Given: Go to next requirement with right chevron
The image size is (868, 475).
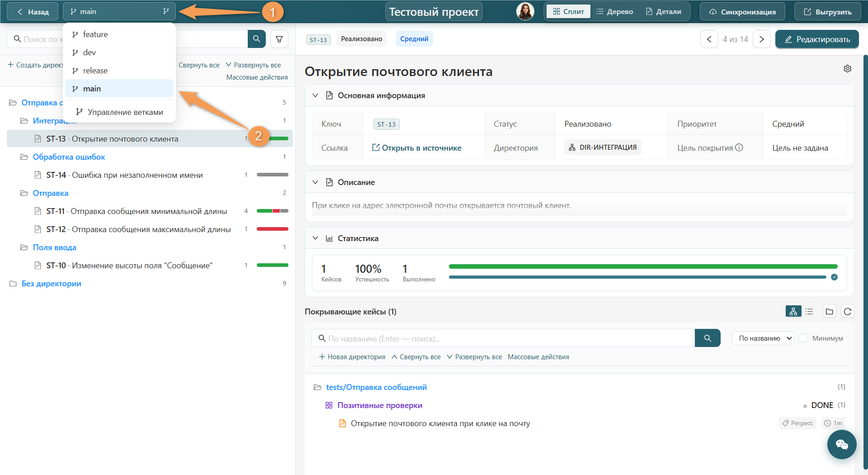Looking at the screenshot, I should [762, 39].
